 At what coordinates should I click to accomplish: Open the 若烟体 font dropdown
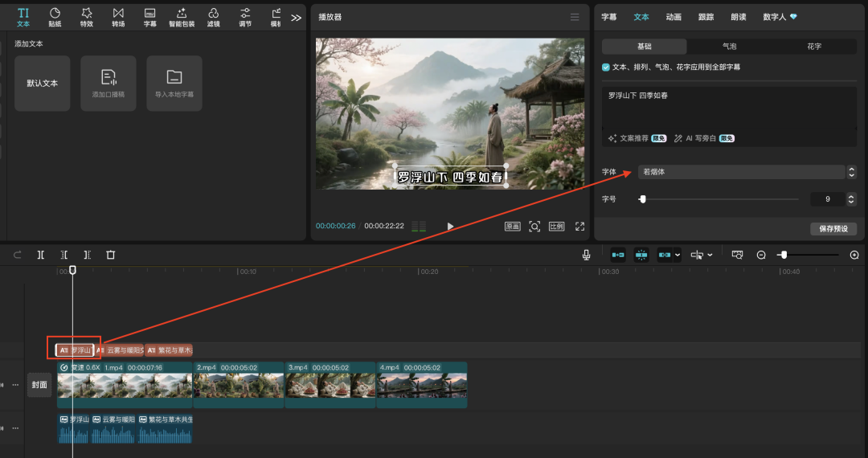point(741,172)
